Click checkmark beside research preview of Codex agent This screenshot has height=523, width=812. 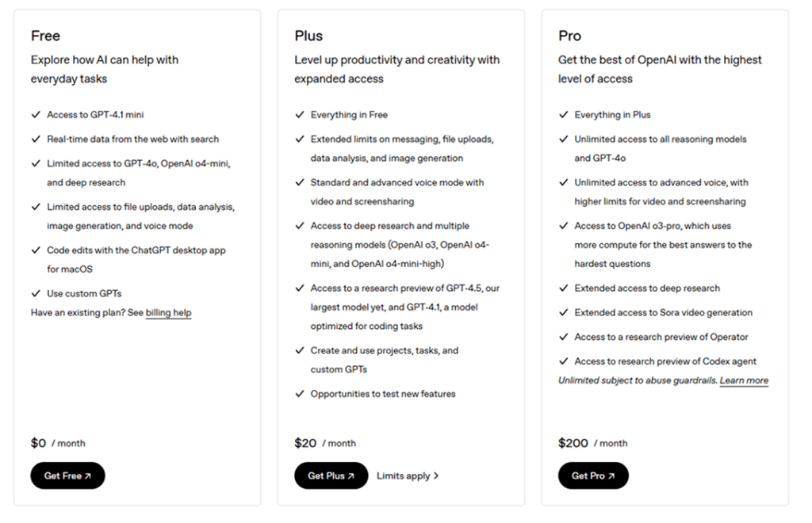point(564,361)
